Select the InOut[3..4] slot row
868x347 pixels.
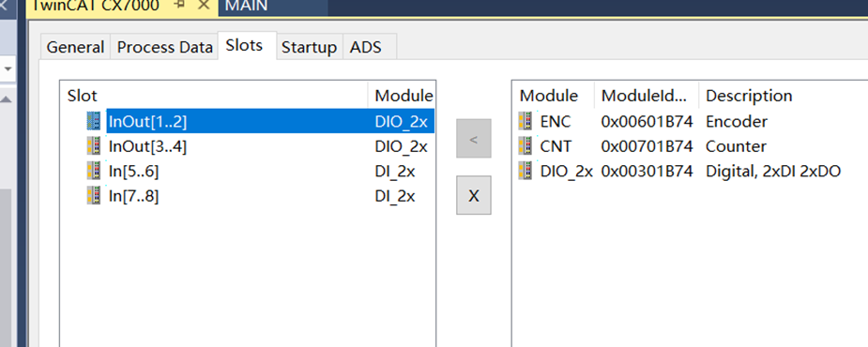pyautogui.click(x=248, y=146)
